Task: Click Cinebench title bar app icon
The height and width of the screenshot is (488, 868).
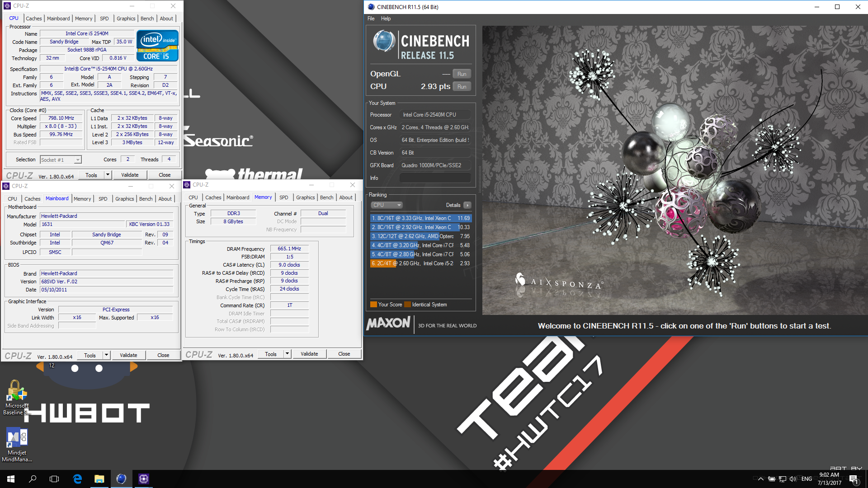Action: pos(371,7)
